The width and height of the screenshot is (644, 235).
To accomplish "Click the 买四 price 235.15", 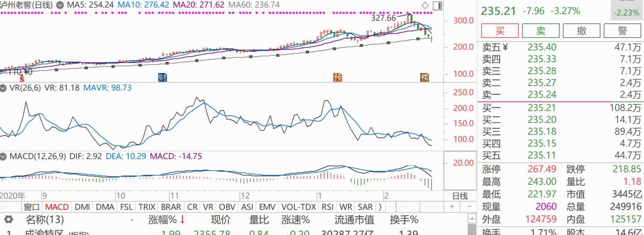I will (x=542, y=143).
